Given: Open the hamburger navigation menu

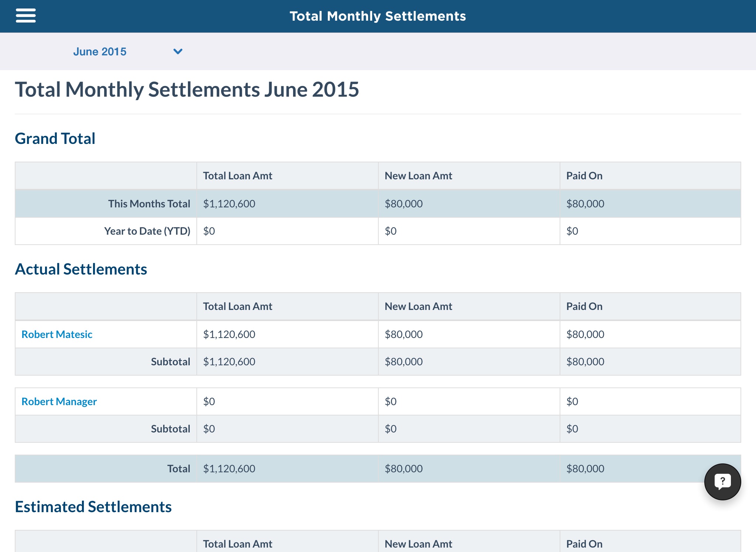Looking at the screenshot, I should 26,16.
